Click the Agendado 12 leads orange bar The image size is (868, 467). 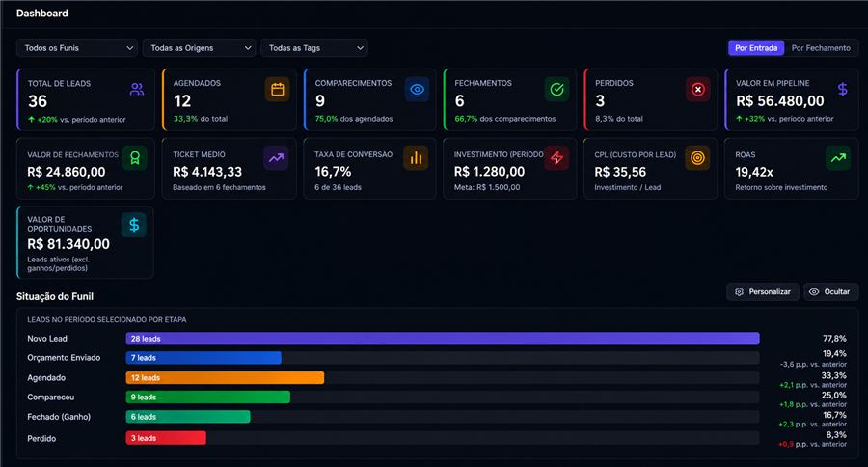tap(225, 378)
